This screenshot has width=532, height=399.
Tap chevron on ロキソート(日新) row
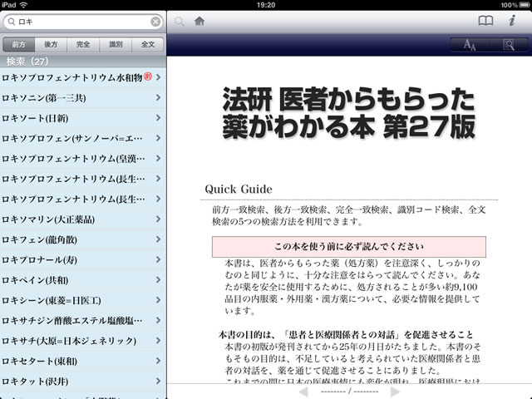click(159, 118)
